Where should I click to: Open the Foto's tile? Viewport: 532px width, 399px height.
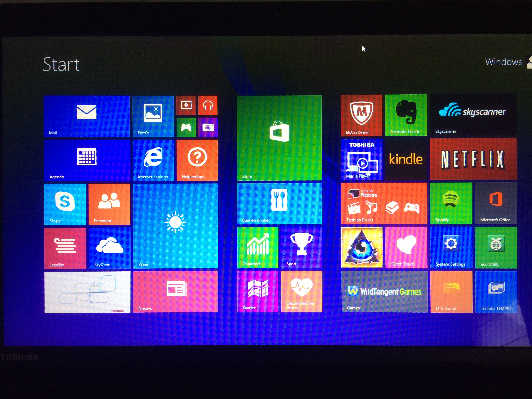pyautogui.click(x=153, y=116)
